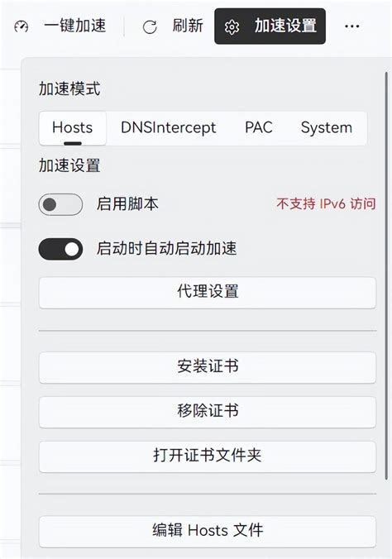This screenshot has height=559, width=392.
Task: Click the circular refresh arrow icon
Action: tap(150, 27)
